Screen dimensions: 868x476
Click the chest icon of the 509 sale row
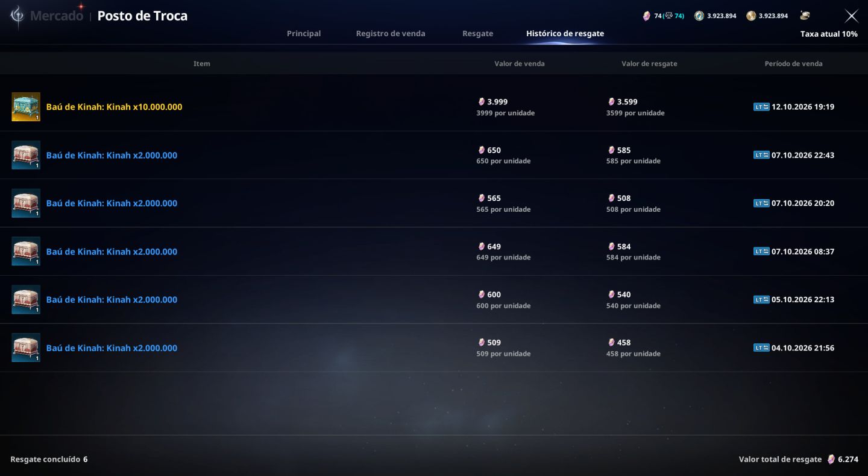(x=26, y=348)
